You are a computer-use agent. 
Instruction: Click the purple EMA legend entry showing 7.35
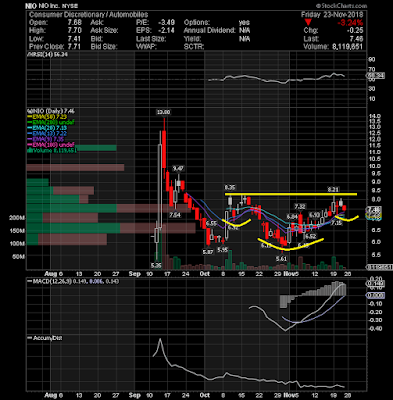tap(46, 139)
